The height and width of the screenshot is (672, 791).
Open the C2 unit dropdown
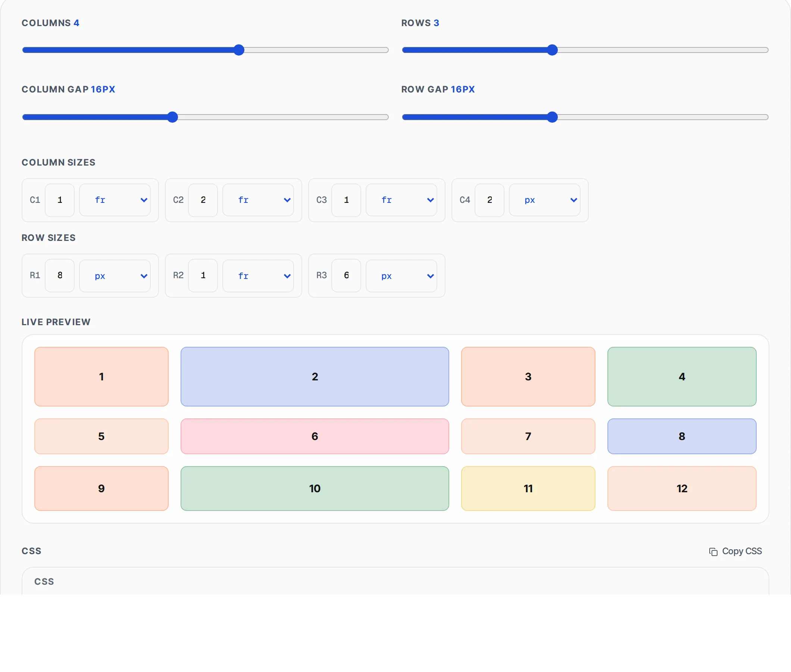(258, 200)
